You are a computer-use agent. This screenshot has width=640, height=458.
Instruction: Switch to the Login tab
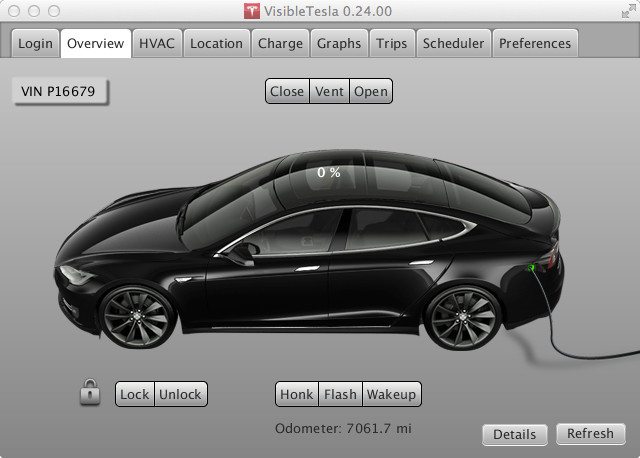[x=36, y=43]
